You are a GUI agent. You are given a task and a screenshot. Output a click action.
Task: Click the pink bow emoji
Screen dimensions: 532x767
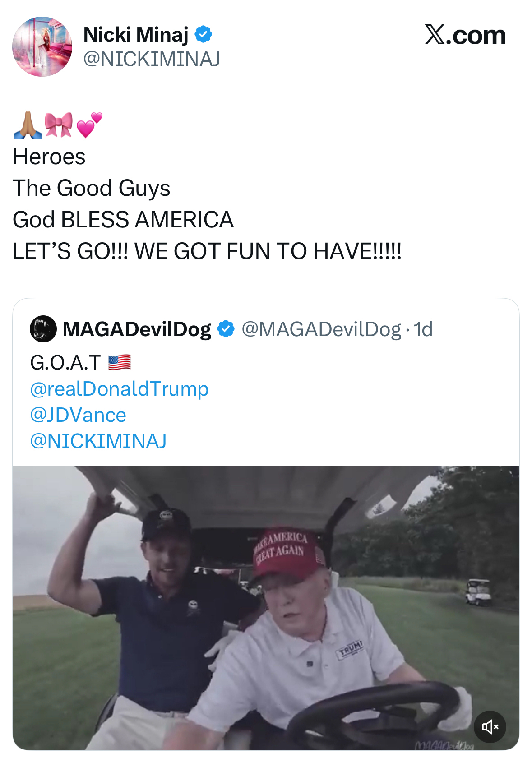point(59,125)
